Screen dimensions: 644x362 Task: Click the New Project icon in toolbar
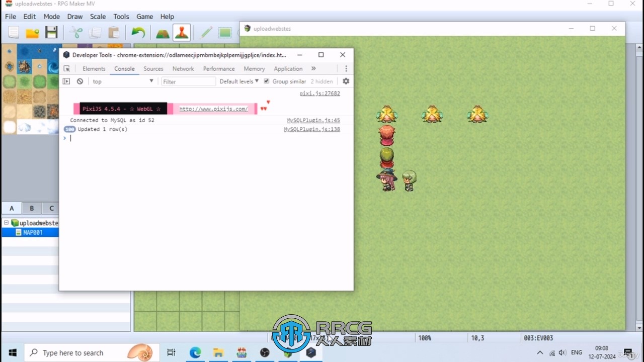(14, 33)
